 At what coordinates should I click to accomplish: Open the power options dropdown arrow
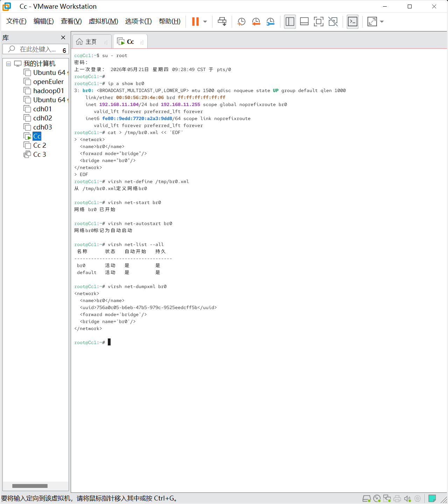205,22
